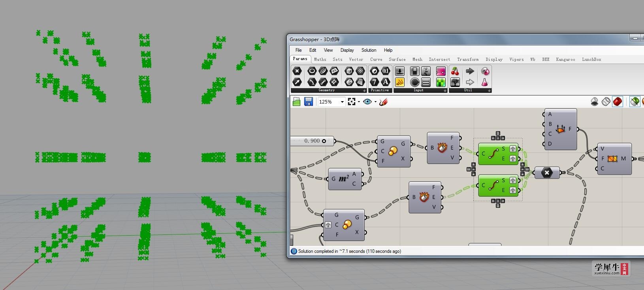
Task: Open the named views dropdown arrow
Action: pos(375,102)
